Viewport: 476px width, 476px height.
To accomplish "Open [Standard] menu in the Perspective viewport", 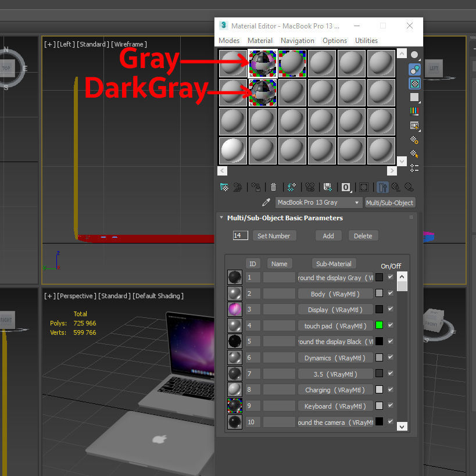I will tap(114, 296).
